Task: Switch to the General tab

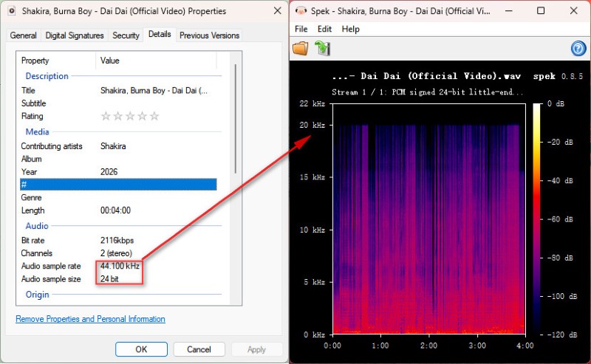Action: [24, 35]
